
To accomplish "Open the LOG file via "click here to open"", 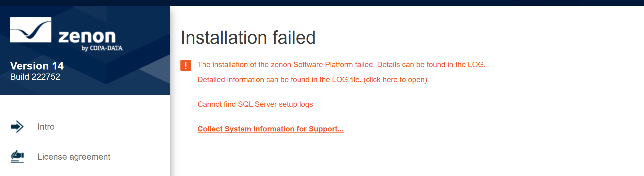I will click(x=395, y=80).
